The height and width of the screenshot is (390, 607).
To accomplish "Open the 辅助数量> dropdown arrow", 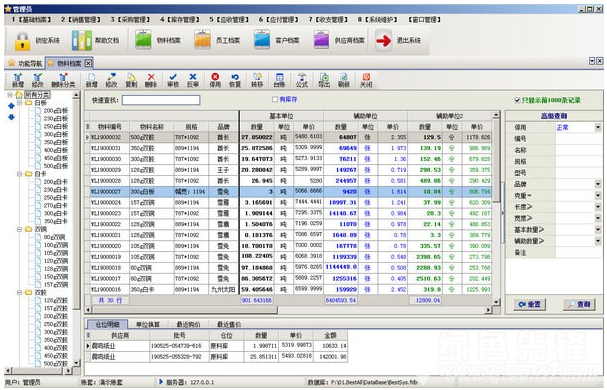I will click(598, 241).
